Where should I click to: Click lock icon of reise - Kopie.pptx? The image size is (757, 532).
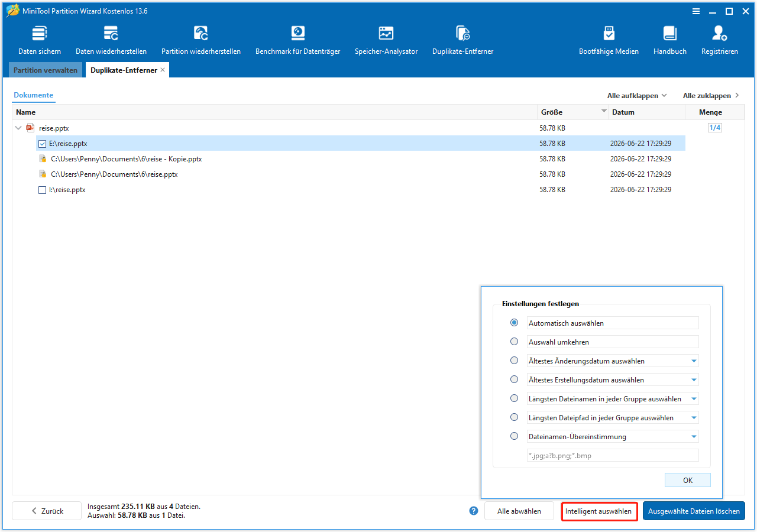tap(43, 158)
